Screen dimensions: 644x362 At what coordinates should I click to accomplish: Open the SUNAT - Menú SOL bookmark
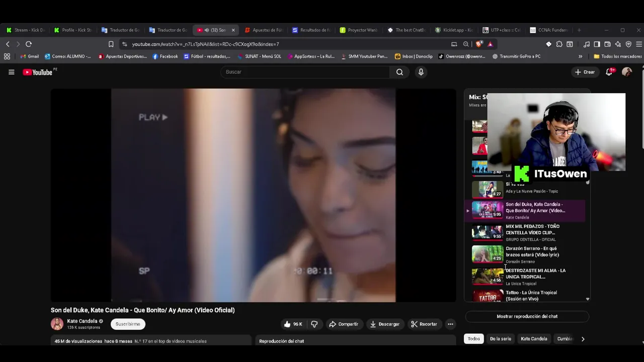[259, 56]
